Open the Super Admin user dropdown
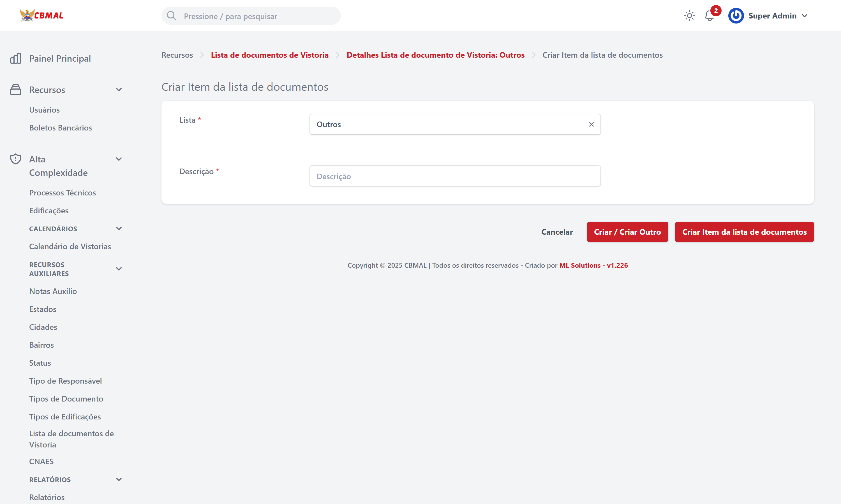 [805, 16]
